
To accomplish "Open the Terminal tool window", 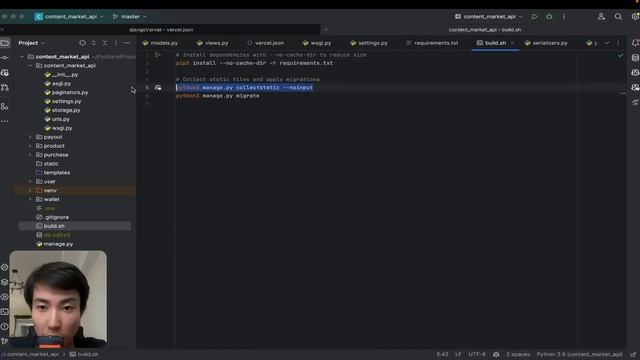I will click(4, 312).
